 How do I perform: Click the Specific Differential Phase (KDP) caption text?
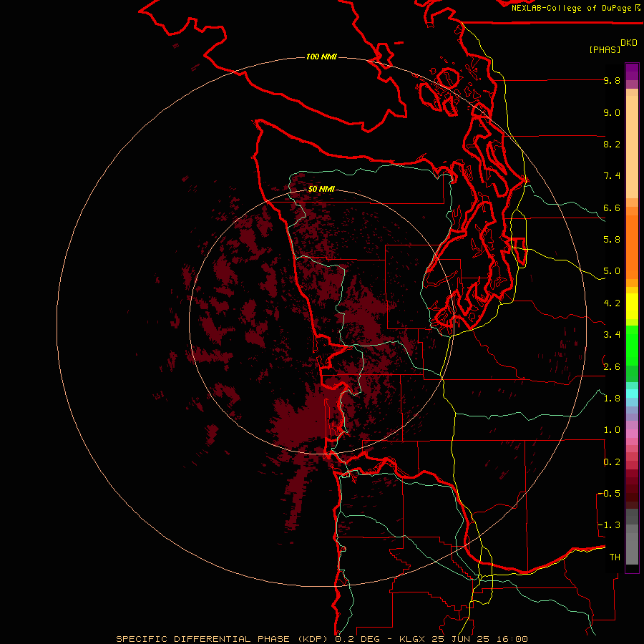(223, 639)
